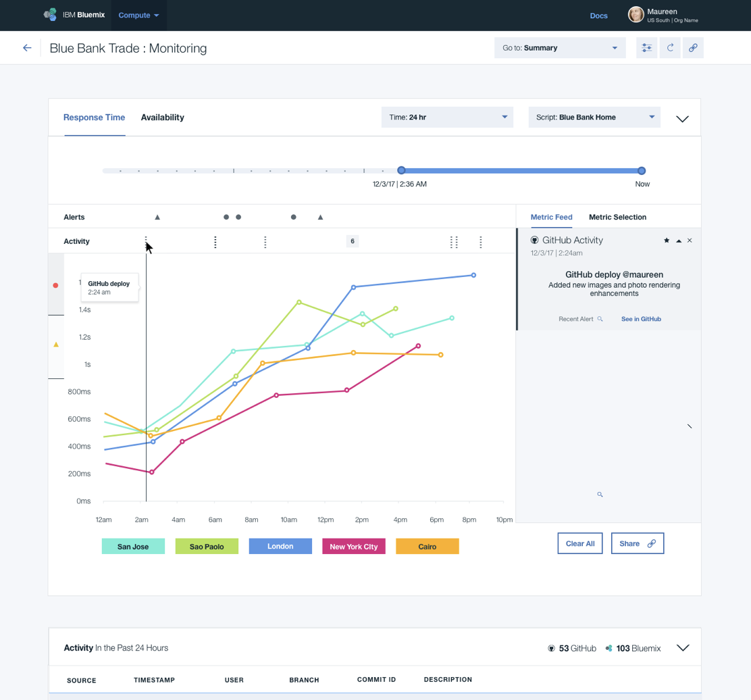Screen dimensions: 751x700
Task: Select the second circle alert of the close pair
Action: point(238,217)
